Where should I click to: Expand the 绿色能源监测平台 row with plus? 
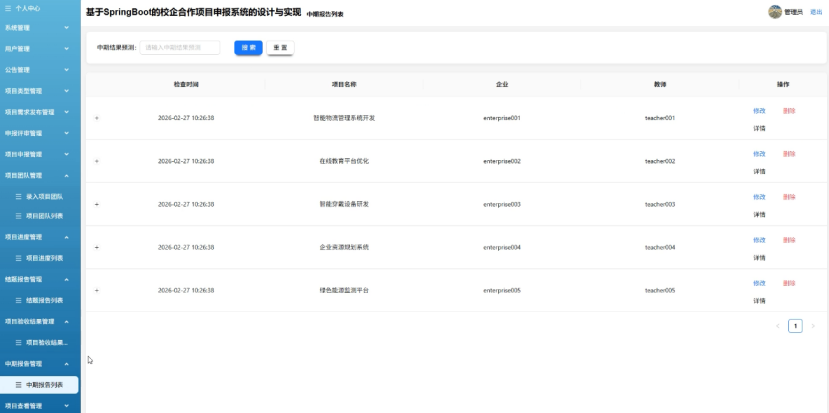coord(97,290)
